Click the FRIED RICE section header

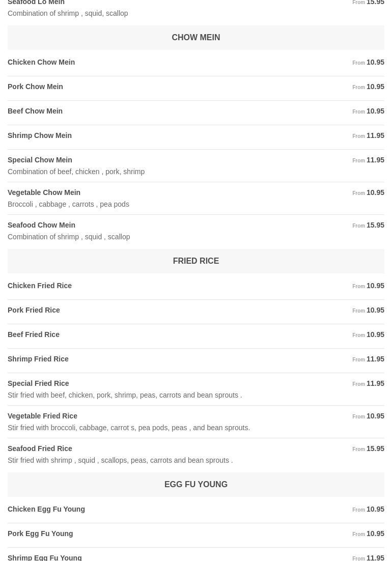pos(195,261)
